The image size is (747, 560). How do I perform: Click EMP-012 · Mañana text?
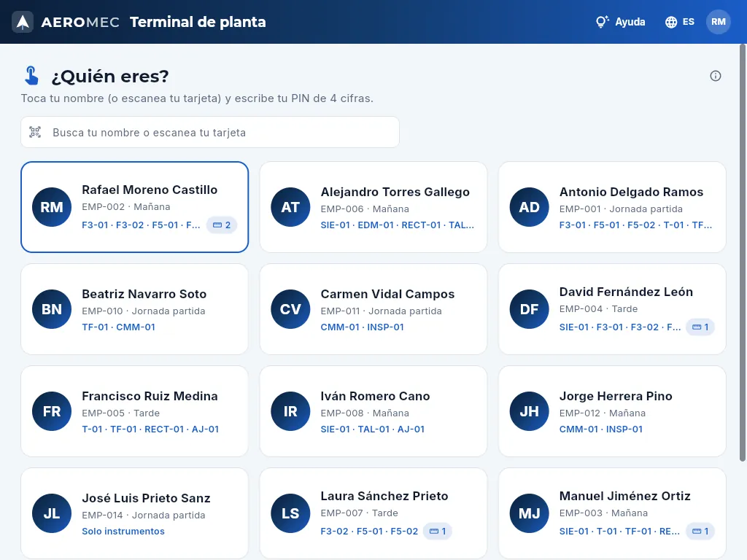tap(602, 413)
